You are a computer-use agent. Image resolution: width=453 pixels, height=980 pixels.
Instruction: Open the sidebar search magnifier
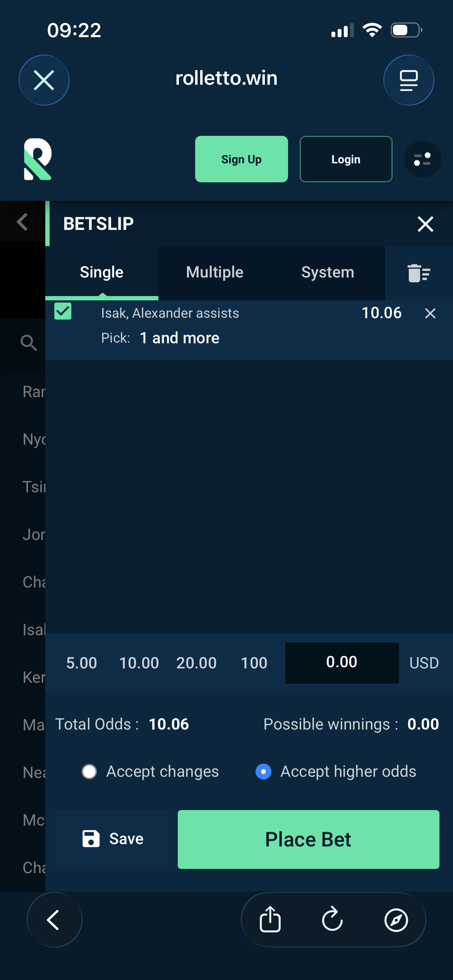coord(28,343)
